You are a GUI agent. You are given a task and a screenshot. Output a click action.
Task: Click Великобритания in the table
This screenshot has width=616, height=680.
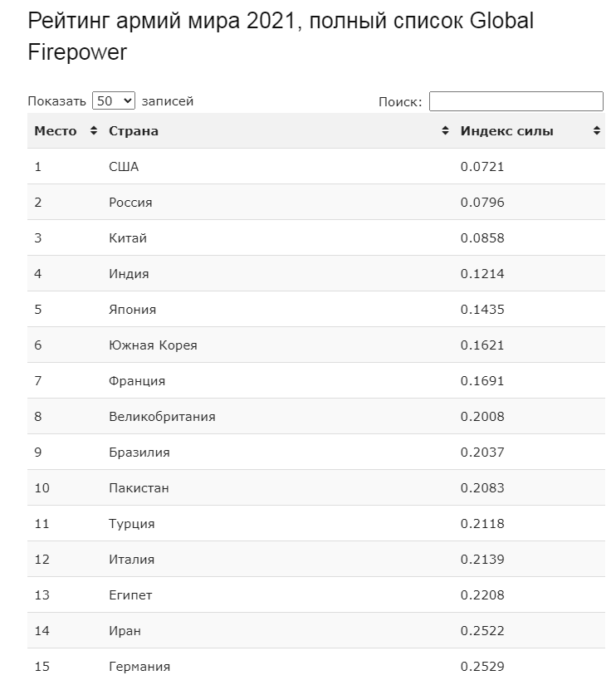click(x=162, y=416)
